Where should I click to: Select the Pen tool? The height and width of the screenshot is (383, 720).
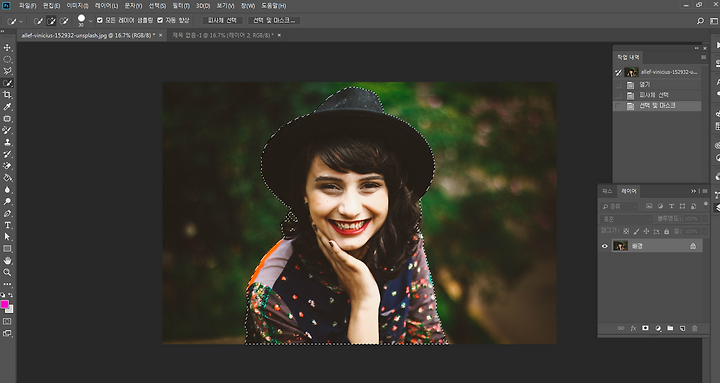click(x=7, y=214)
